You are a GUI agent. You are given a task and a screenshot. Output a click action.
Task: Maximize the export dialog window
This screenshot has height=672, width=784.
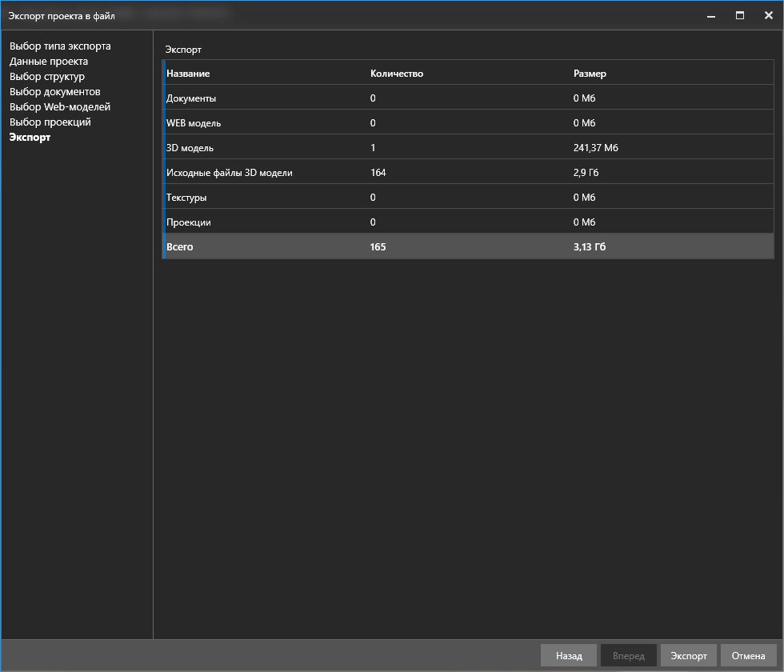point(740,14)
